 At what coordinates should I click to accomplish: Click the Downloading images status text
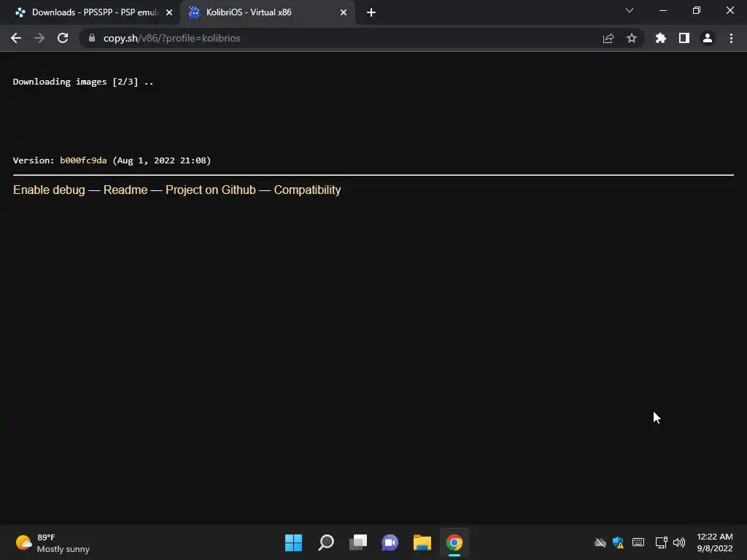point(83,82)
